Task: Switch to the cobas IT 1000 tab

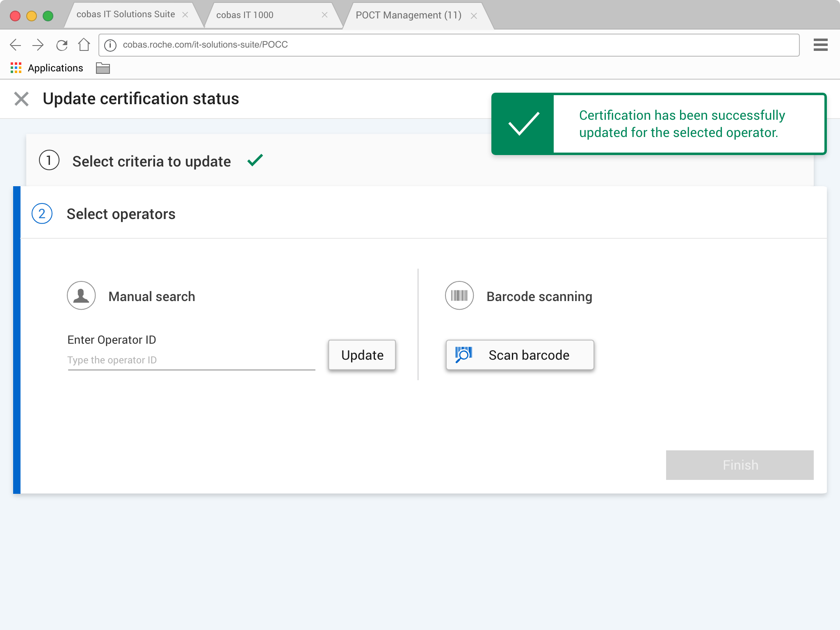Action: coord(245,15)
